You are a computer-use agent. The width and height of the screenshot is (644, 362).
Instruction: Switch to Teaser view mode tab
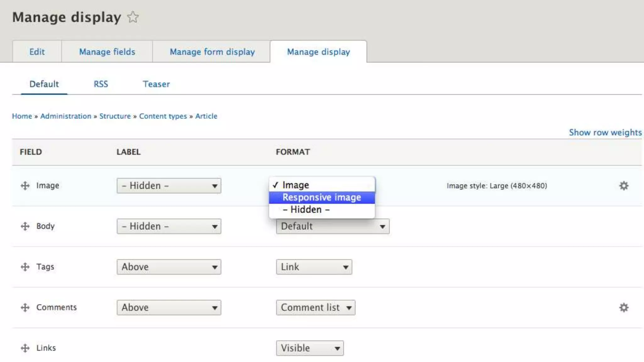156,84
